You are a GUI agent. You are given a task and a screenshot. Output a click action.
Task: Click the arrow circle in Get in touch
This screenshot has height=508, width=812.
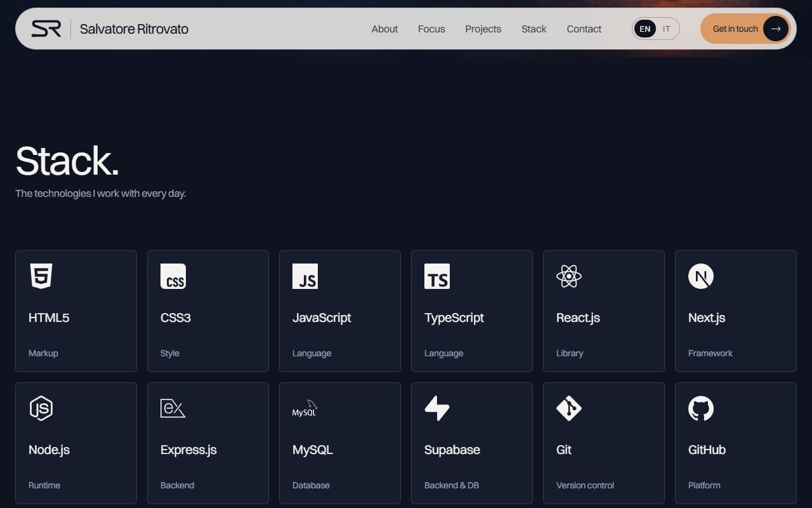point(776,29)
